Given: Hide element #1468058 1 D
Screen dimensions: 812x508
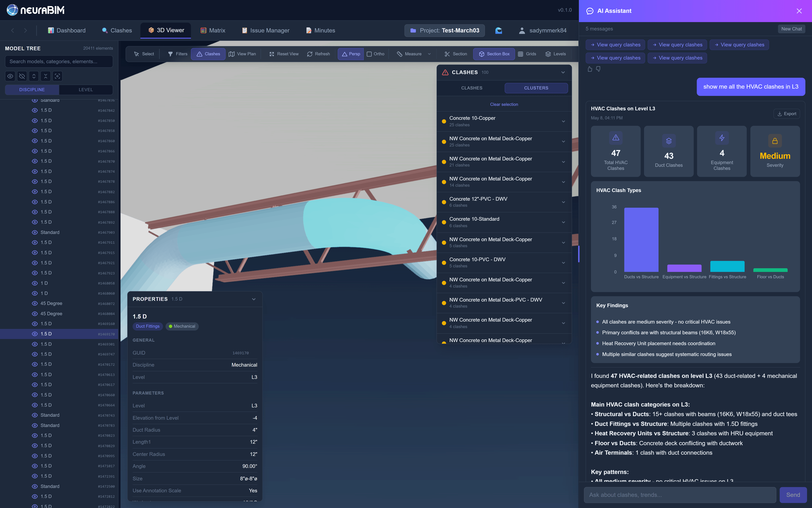Looking at the screenshot, I should [35, 283].
